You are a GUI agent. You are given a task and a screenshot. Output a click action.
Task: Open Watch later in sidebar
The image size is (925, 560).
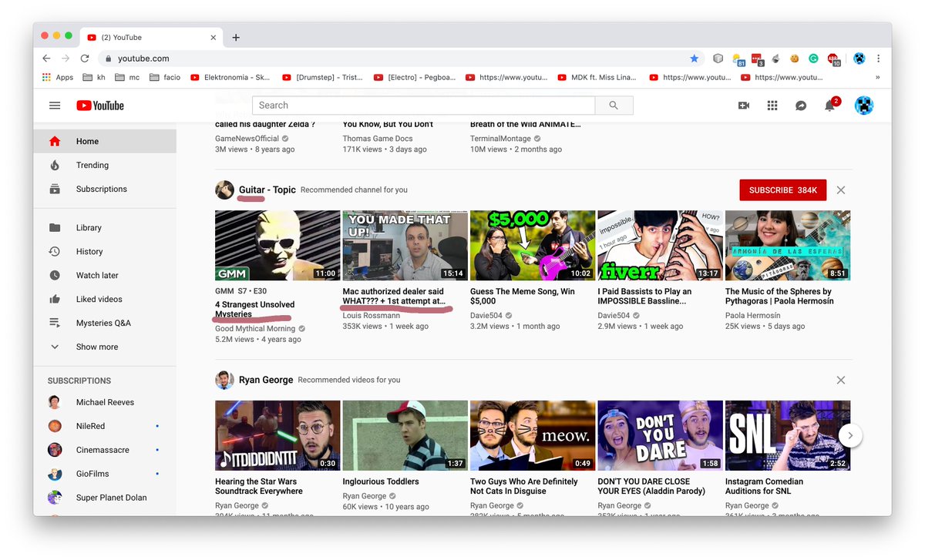[x=105, y=275]
